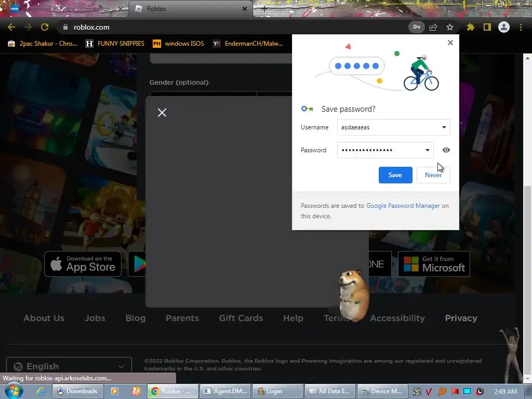
Task: Open Chrome three-dot menu
Action: (x=521, y=27)
